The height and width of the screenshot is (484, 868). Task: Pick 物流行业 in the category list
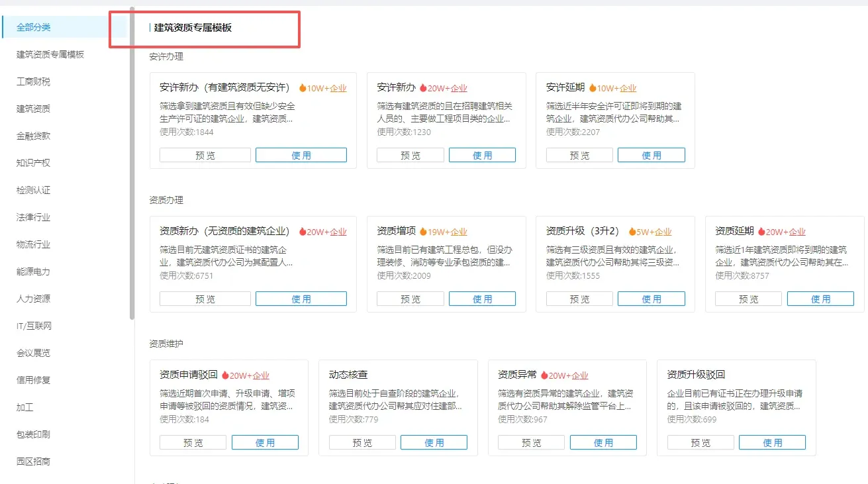(33, 244)
